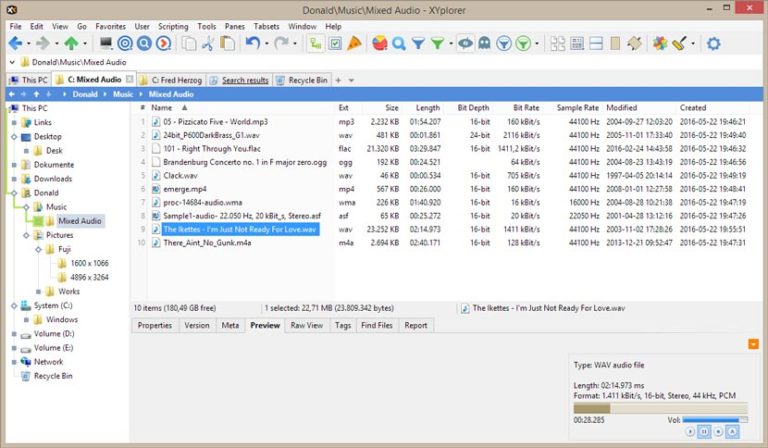Click the scissors Cut icon
Image resolution: width=768 pixels, height=448 pixels.
pos(208,44)
